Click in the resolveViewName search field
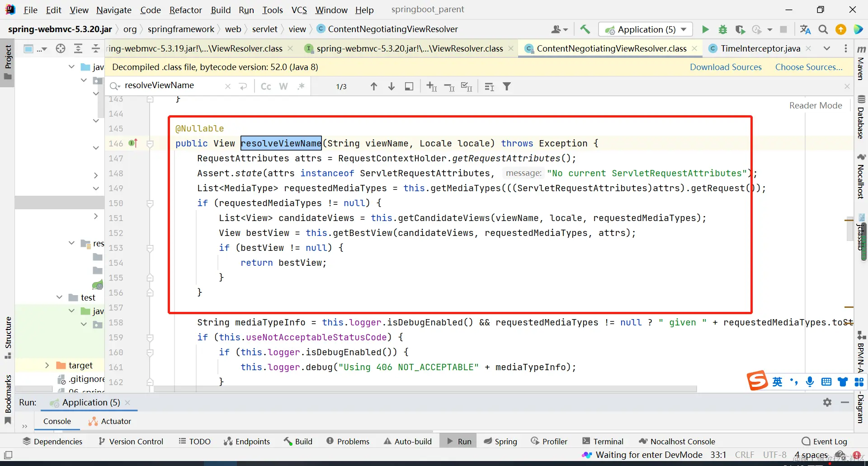Viewport: 868px width, 466px height. click(172, 85)
